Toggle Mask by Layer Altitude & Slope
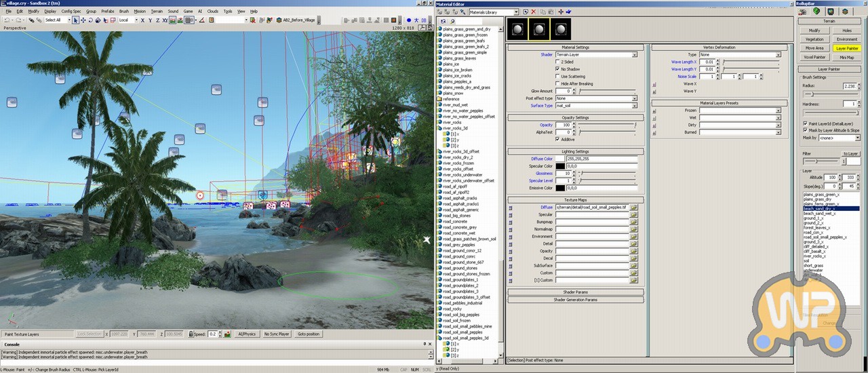 click(804, 130)
